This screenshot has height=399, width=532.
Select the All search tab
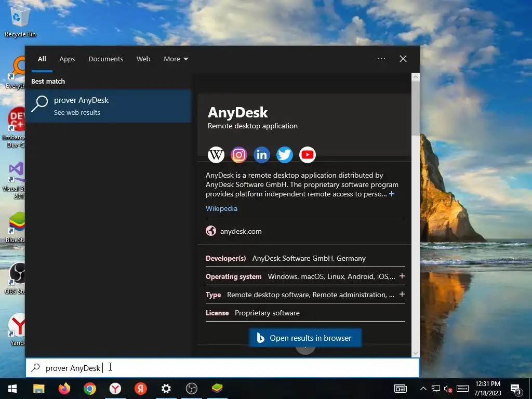[42, 59]
